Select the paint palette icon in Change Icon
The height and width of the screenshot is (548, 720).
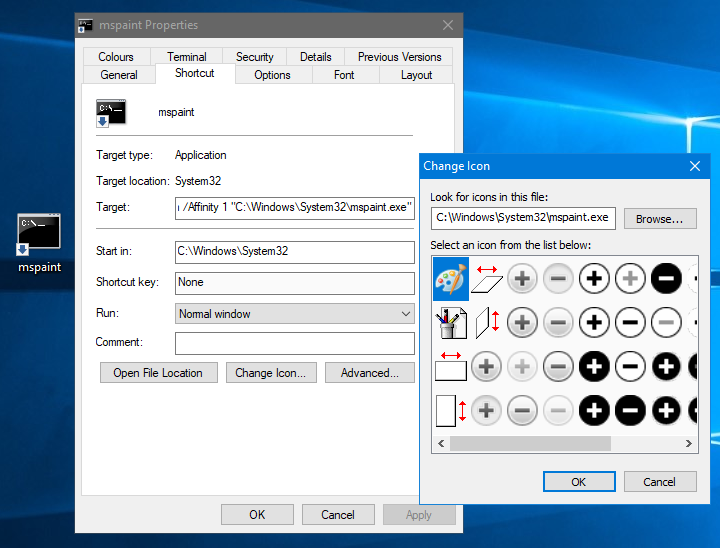[451, 278]
